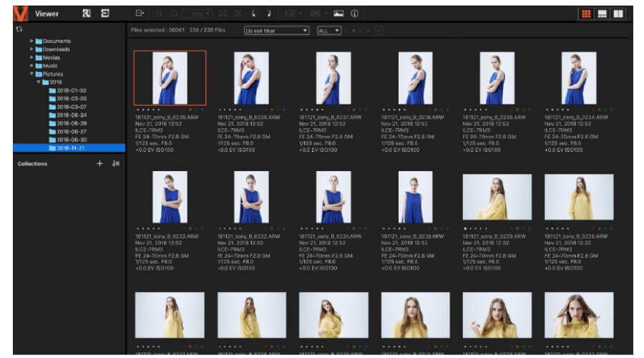Open the 'ALL' rating filter dropdown
Image resolution: width=644 pixels, height=358 pixels.
coord(329,30)
